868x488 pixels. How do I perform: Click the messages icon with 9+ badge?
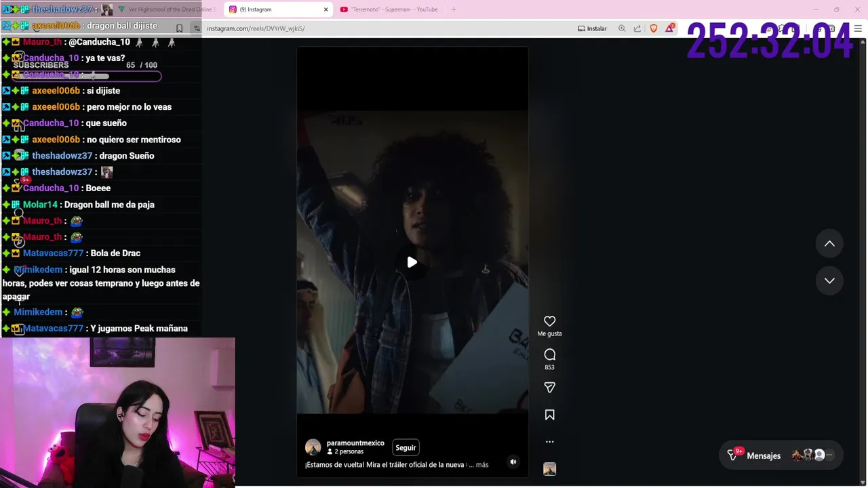pos(734,455)
